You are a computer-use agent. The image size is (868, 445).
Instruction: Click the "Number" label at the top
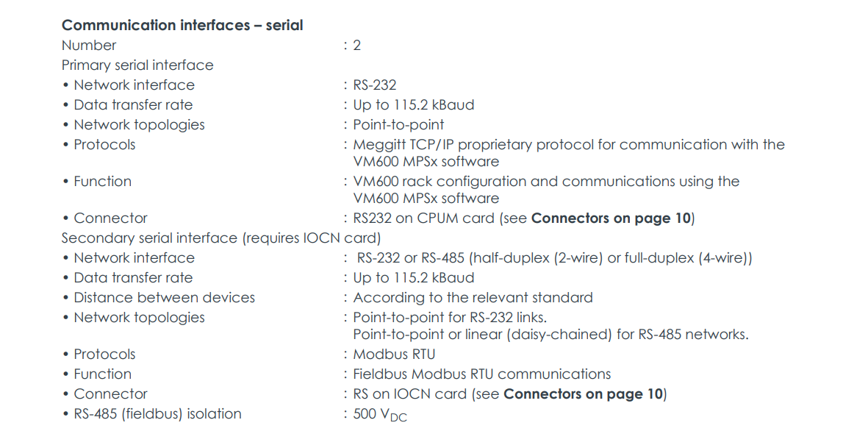click(x=89, y=46)
